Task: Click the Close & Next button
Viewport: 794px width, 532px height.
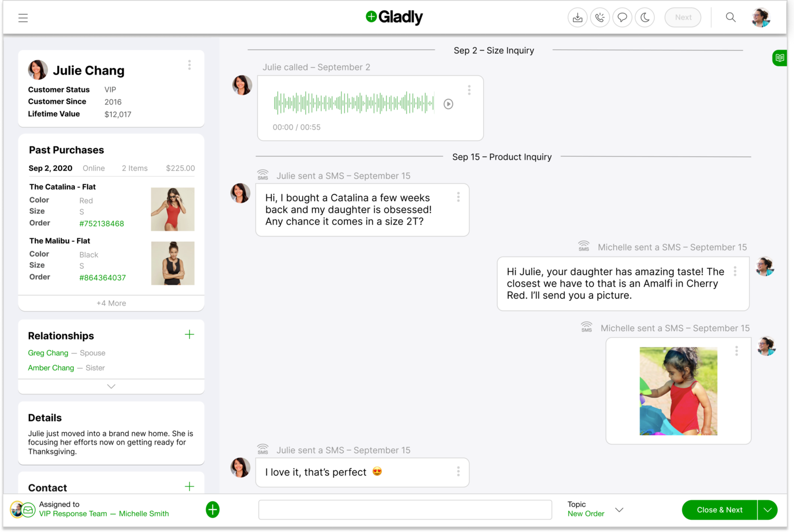Action: coord(719,510)
